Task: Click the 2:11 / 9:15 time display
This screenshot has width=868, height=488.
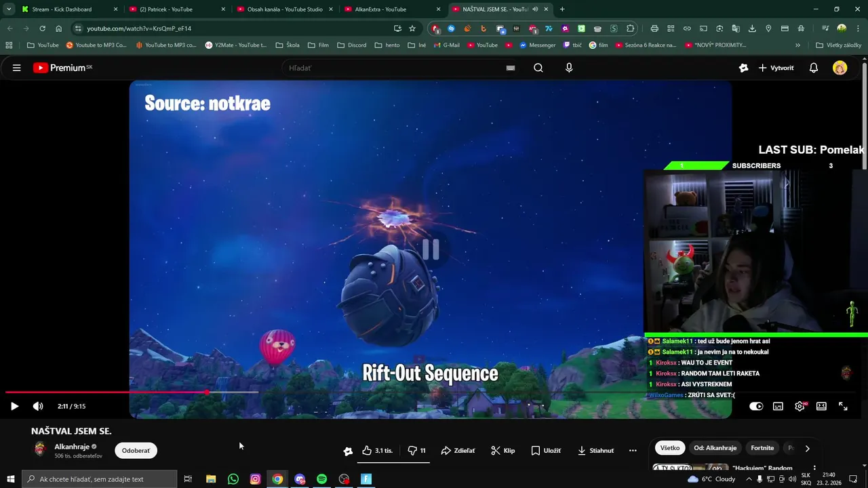Action: [71, 406]
